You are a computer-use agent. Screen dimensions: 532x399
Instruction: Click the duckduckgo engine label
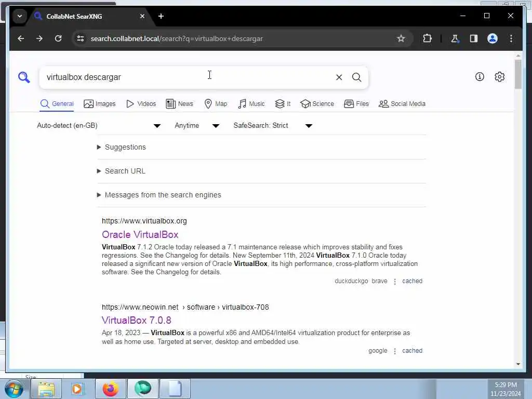(x=351, y=281)
